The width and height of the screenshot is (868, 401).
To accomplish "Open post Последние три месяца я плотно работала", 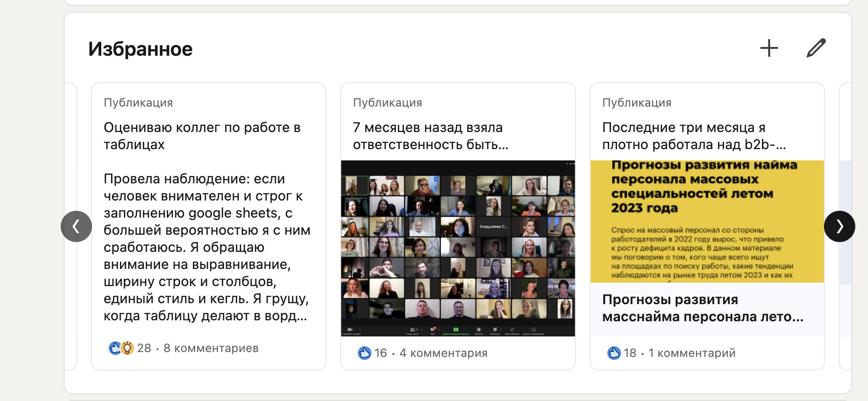I will click(694, 136).
